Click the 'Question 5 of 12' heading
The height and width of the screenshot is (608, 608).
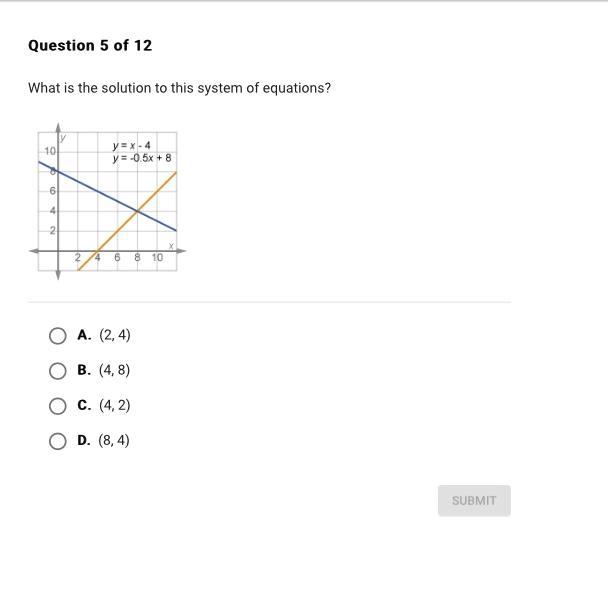(x=90, y=46)
